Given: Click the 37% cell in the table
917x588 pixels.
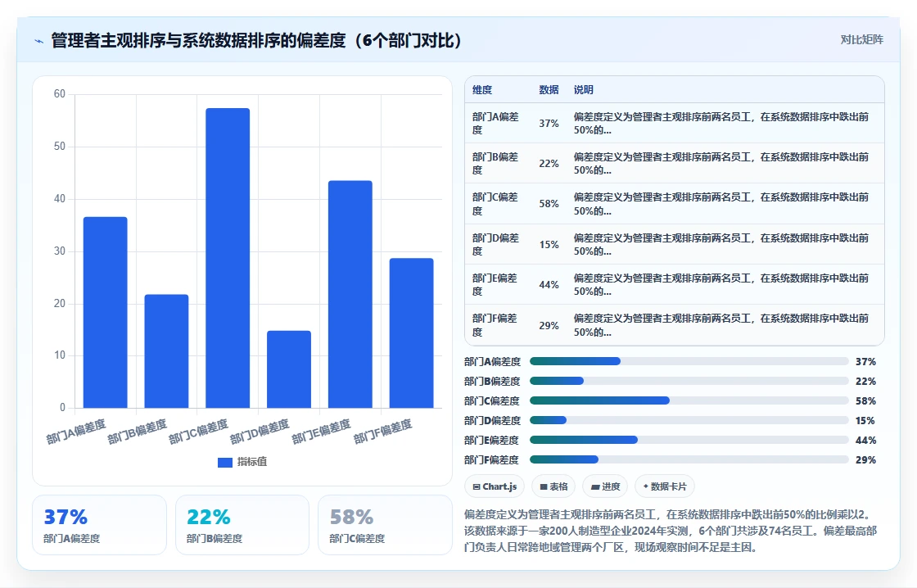Looking at the screenshot, I should (549, 124).
